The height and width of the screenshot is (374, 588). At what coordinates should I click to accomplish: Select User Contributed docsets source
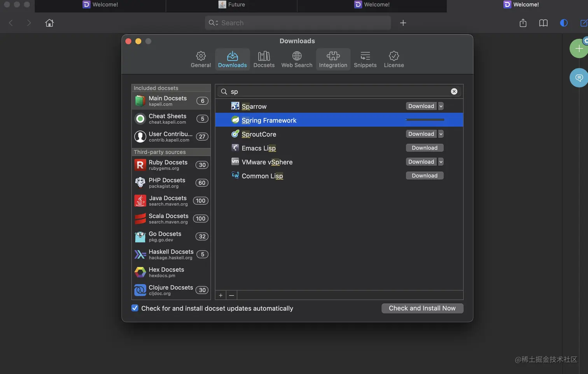[171, 137]
